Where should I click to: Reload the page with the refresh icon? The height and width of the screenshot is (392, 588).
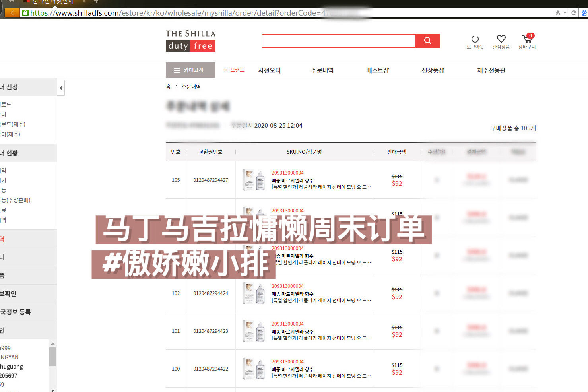(x=574, y=13)
